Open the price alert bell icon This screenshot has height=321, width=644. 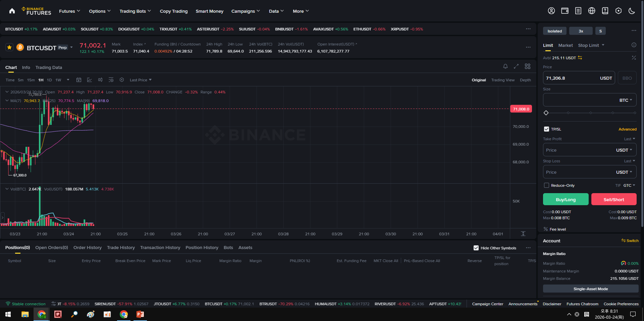click(505, 66)
